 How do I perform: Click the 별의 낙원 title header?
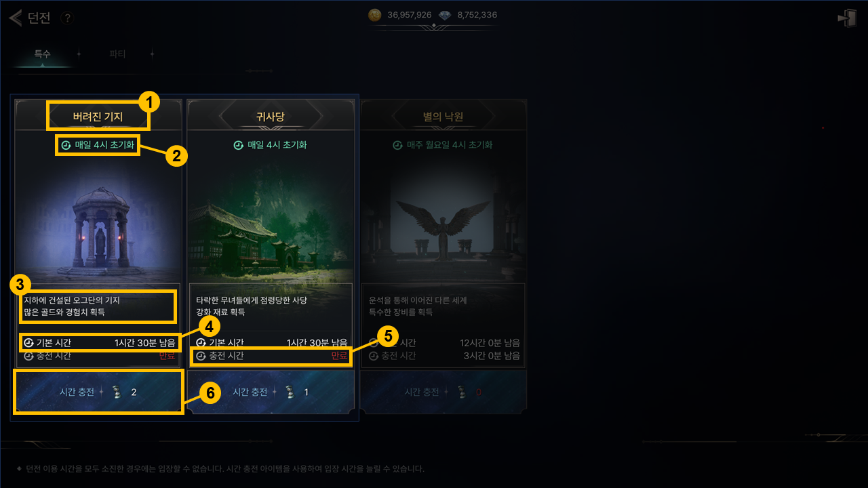point(443,117)
